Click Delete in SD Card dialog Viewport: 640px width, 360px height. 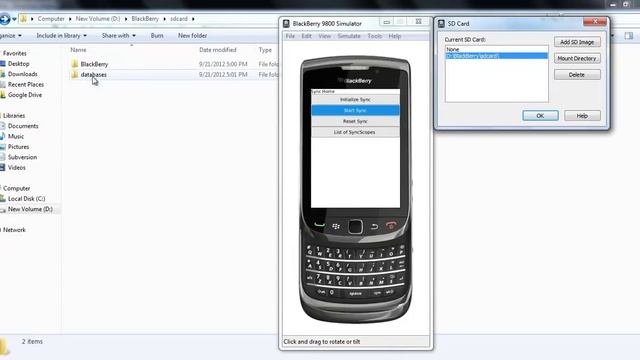[577, 75]
